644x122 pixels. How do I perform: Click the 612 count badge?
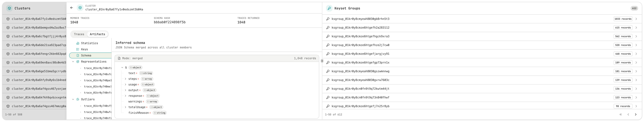[634, 8]
